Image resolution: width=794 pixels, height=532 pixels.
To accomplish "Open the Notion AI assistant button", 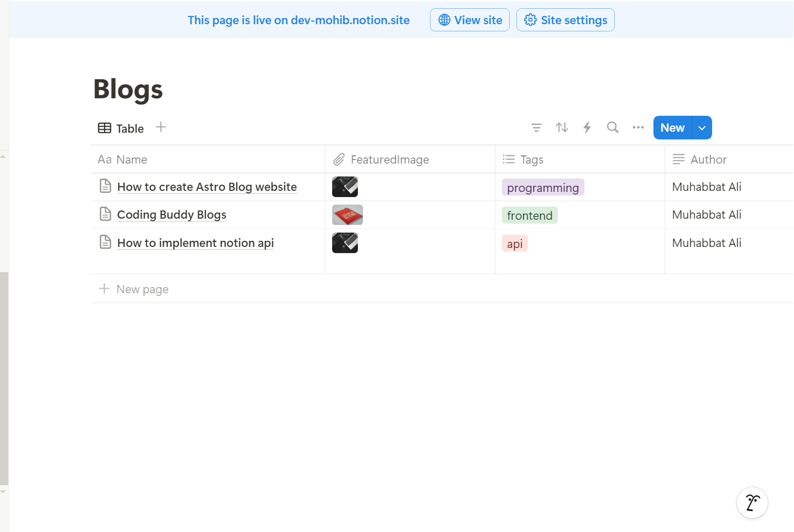I will pyautogui.click(x=752, y=503).
